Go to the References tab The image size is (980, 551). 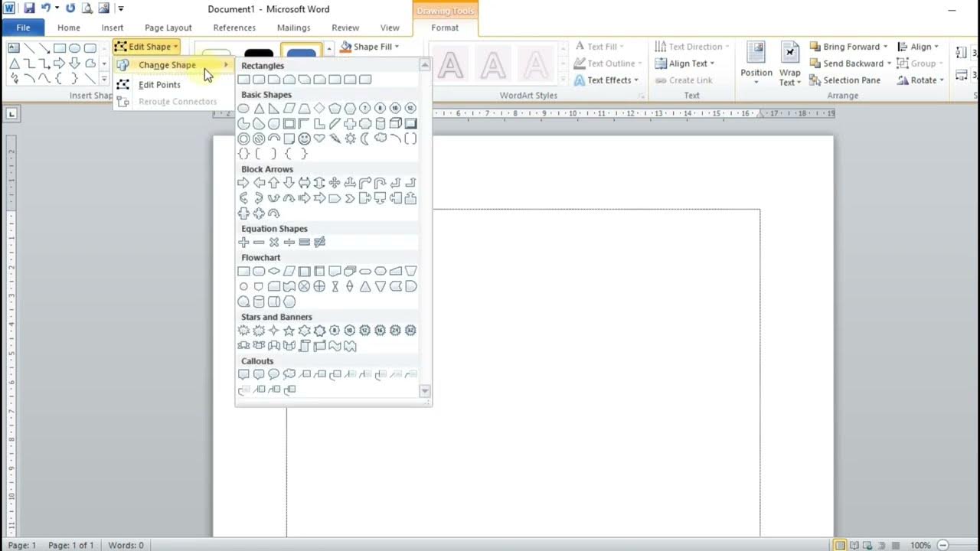pyautogui.click(x=234, y=28)
